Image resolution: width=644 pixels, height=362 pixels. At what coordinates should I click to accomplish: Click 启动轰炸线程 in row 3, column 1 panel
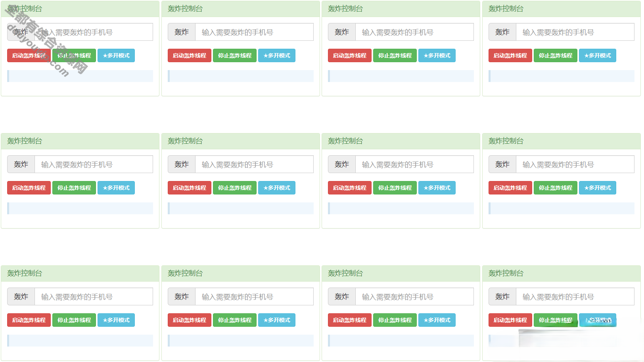coord(29,320)
